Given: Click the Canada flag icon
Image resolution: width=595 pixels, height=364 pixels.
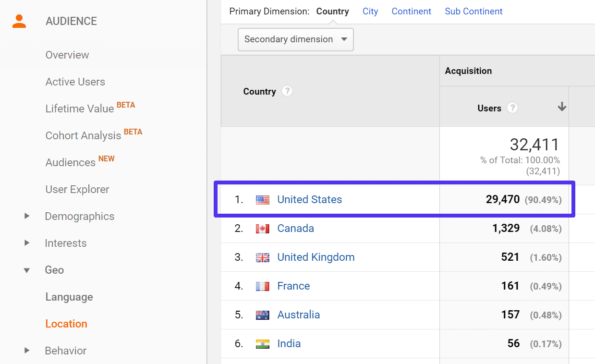Looking at the screenshot, I should pos(262,229).
